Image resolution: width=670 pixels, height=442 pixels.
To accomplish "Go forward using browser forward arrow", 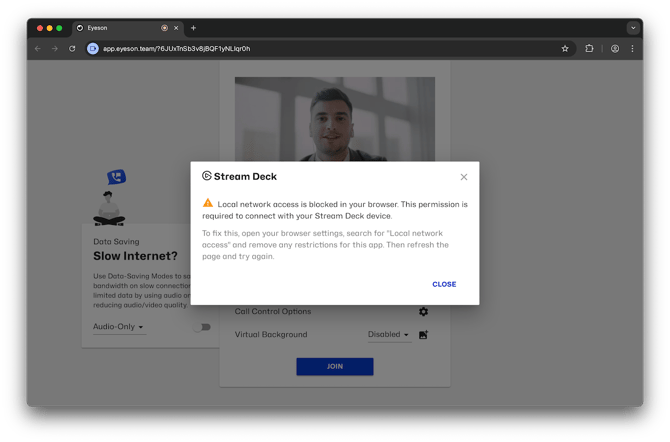I will [55, 49].
